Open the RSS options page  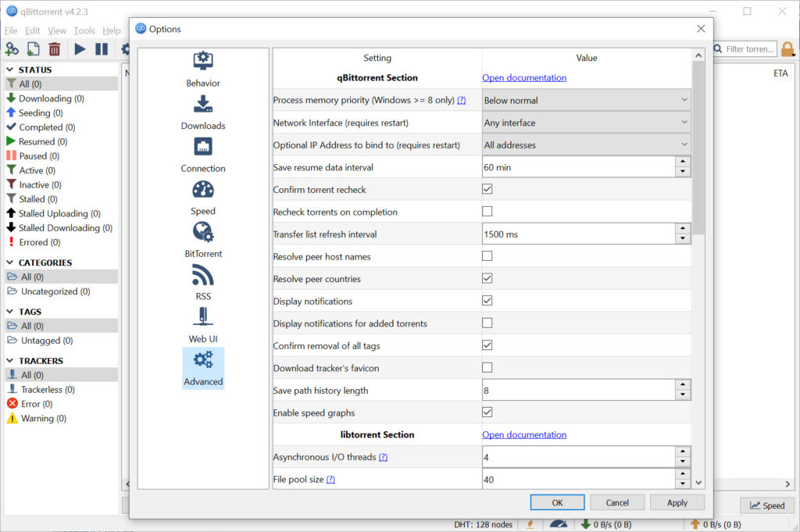203,283
